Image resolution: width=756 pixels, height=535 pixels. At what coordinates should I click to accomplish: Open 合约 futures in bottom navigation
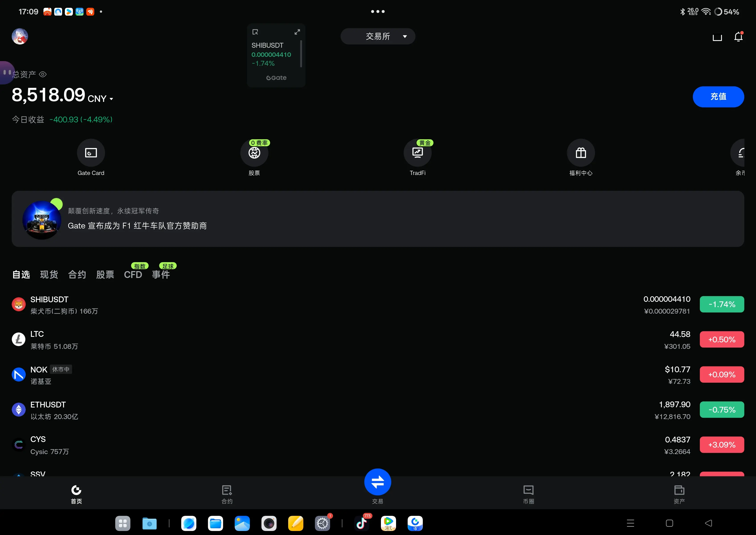[227, 494]
